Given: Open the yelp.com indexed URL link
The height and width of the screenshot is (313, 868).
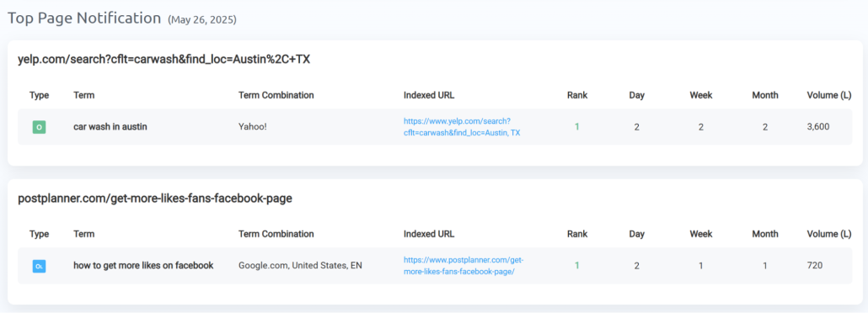Looking at the screenshot, I should [x=462, y=127].
